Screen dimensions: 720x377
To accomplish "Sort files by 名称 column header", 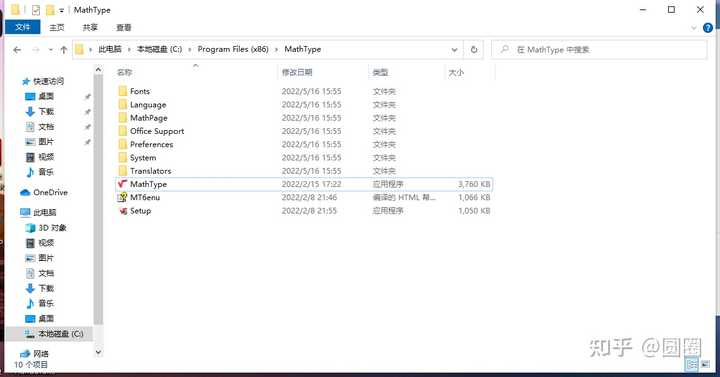I will [x=124, y=72].
